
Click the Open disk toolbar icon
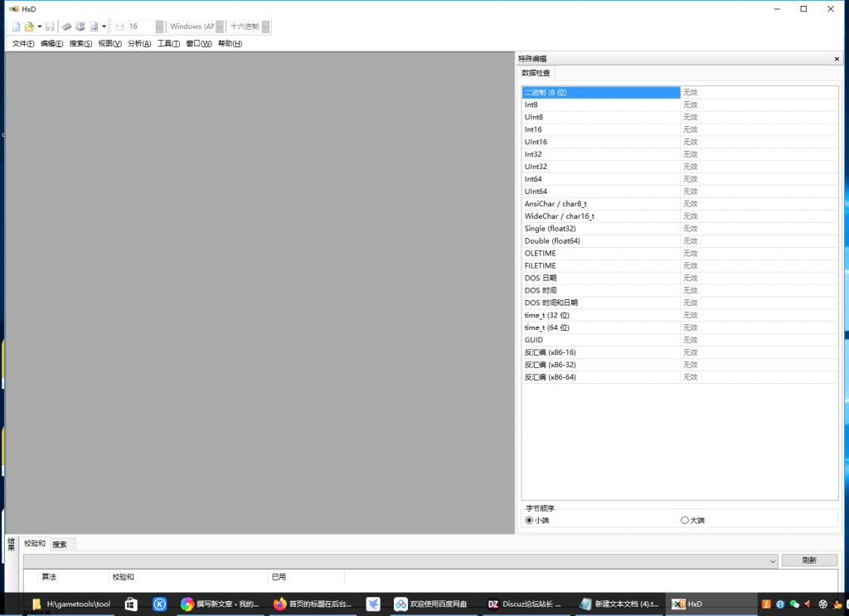click(80, 27)
